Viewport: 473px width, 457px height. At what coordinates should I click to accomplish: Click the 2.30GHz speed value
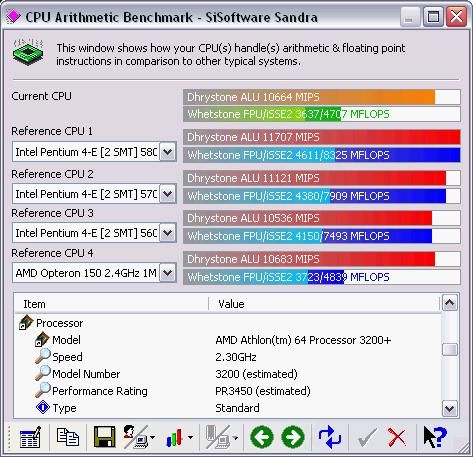pyautogui.click(x=236, y=357)
